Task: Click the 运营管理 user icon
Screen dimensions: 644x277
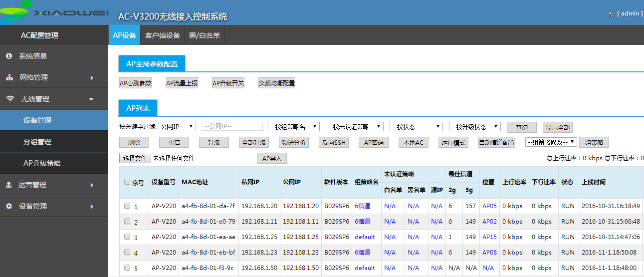Action: tap(9, 185)
